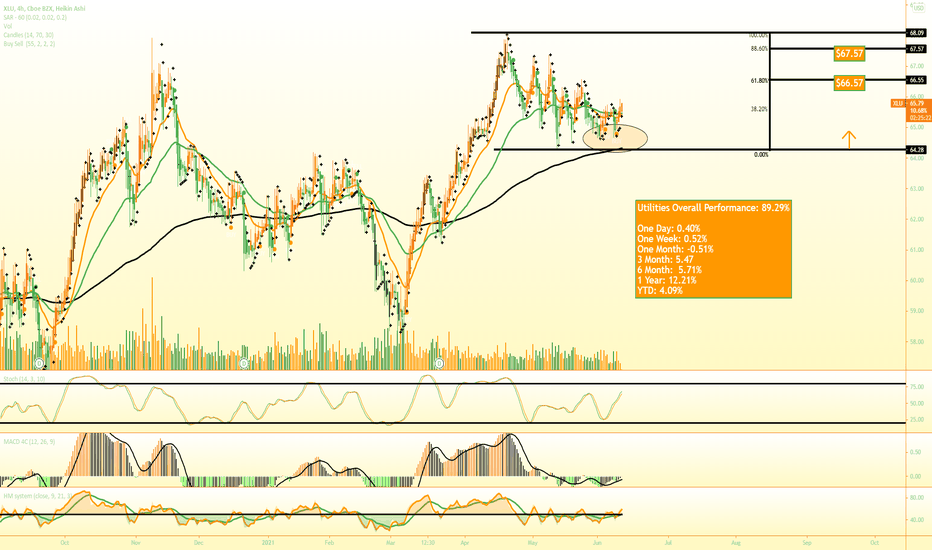Image resolution: width=932 pixels, height=550 pixels.
Task: Click the 62.00 price scale value
Action: 916,219
